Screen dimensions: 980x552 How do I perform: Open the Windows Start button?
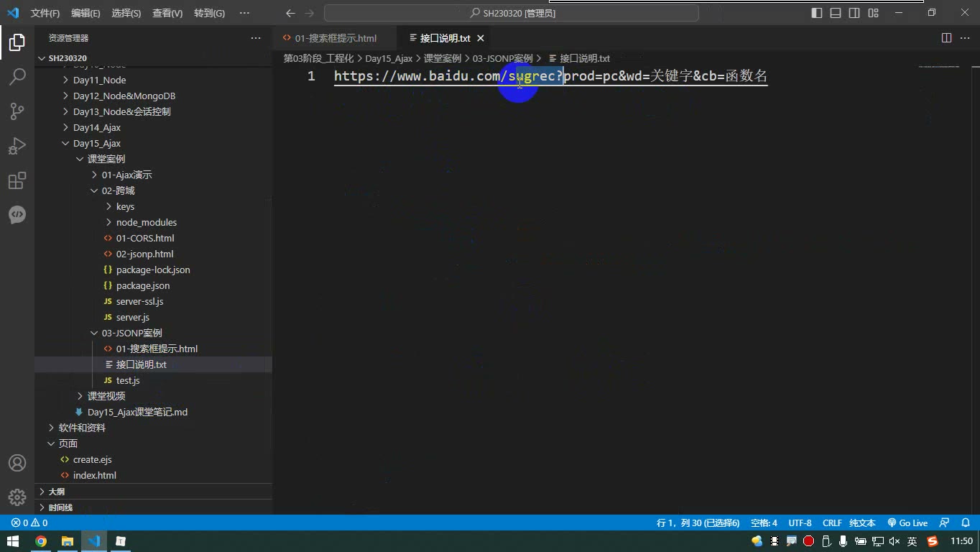14,541
